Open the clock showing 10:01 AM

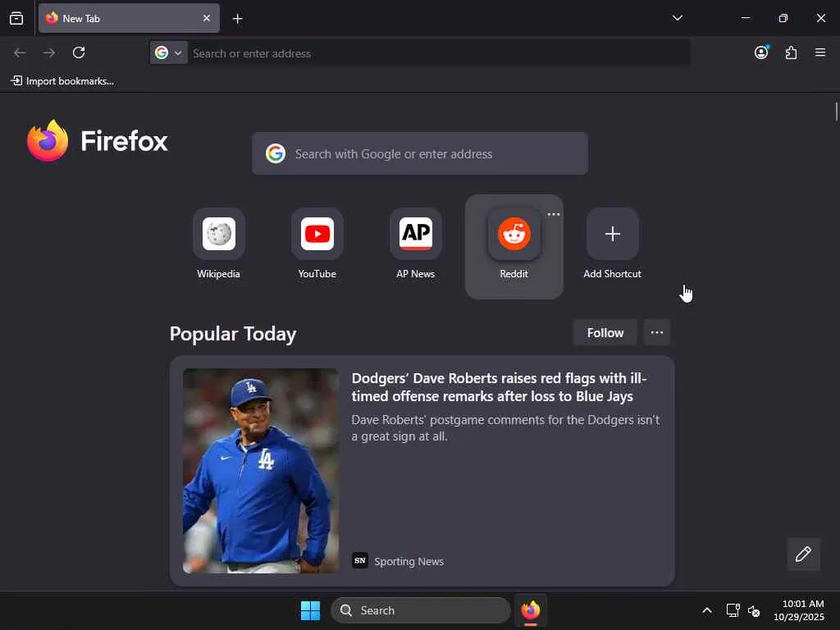click(x=799, y=610)
